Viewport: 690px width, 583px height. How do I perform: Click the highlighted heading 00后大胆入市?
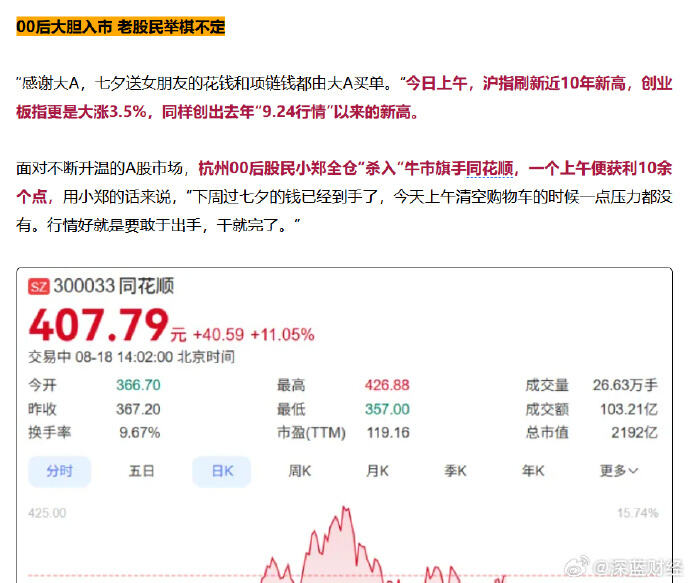(64, 27)
